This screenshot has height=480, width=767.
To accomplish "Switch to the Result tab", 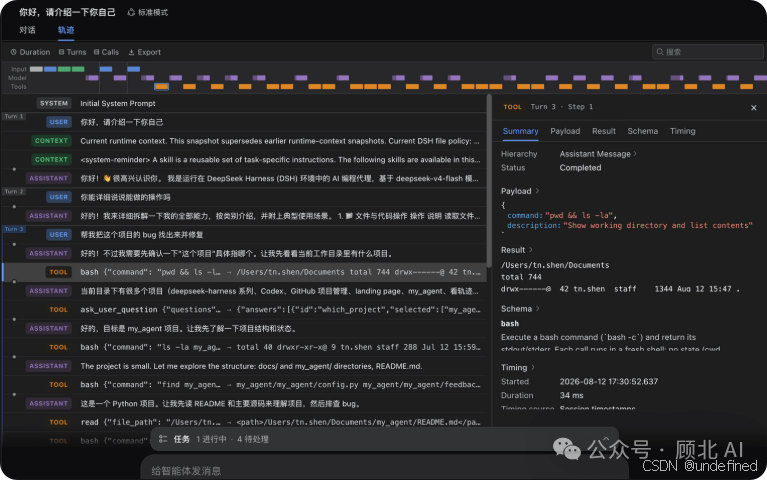I will tap(604, 131).
